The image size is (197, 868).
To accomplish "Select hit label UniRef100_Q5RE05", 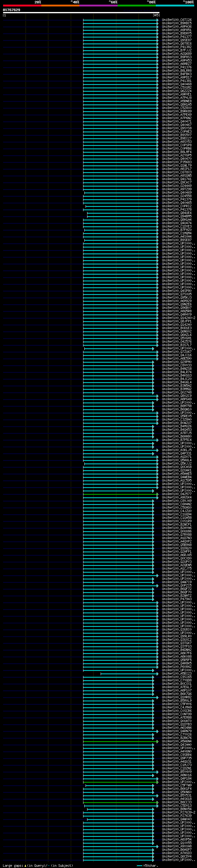I will coord(177,416).
